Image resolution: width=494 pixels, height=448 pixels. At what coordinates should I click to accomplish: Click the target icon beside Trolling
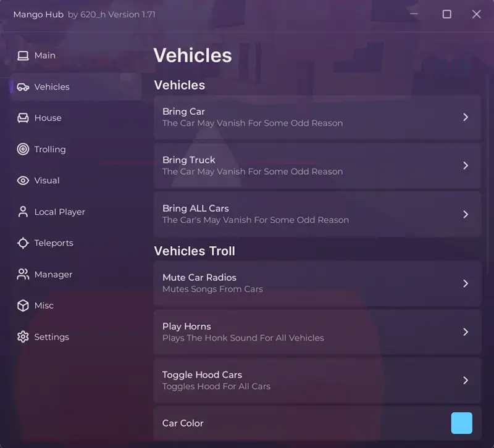click(x=23, y=149)
